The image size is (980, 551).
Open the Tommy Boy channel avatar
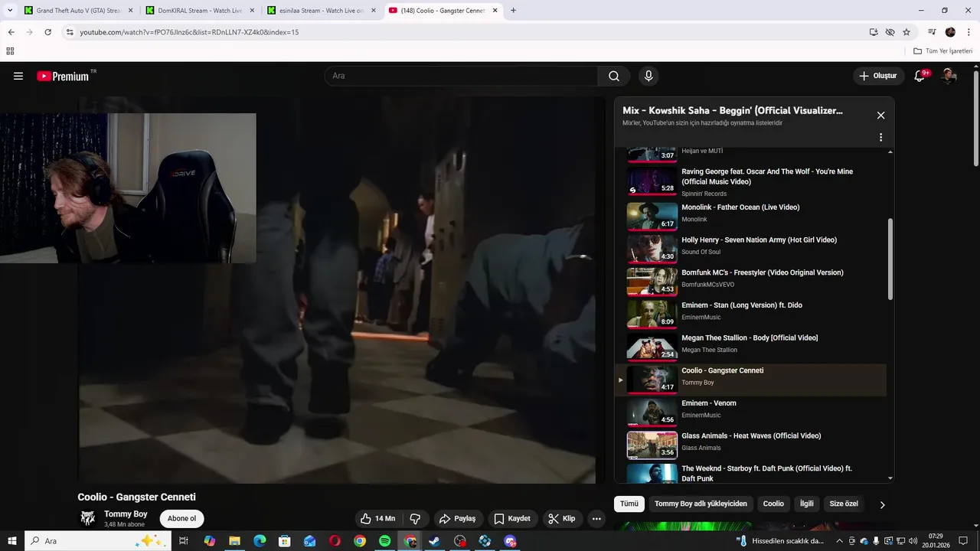pos(88,518)
